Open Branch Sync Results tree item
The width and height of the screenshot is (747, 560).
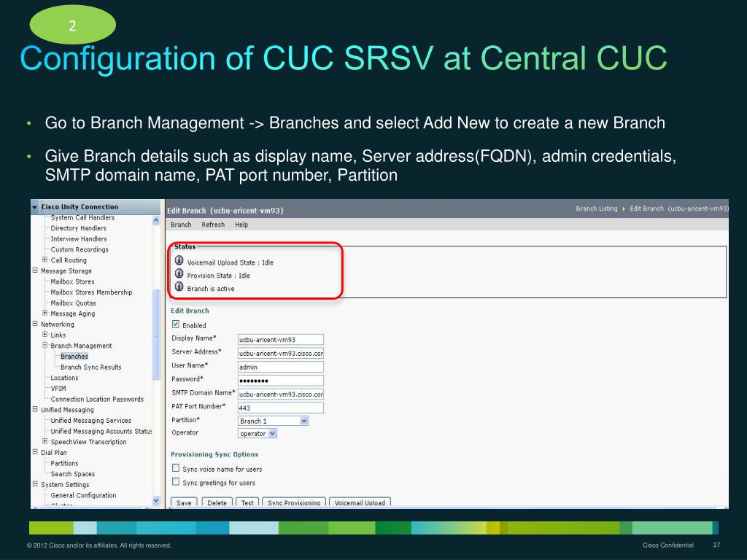click(91, 367)
